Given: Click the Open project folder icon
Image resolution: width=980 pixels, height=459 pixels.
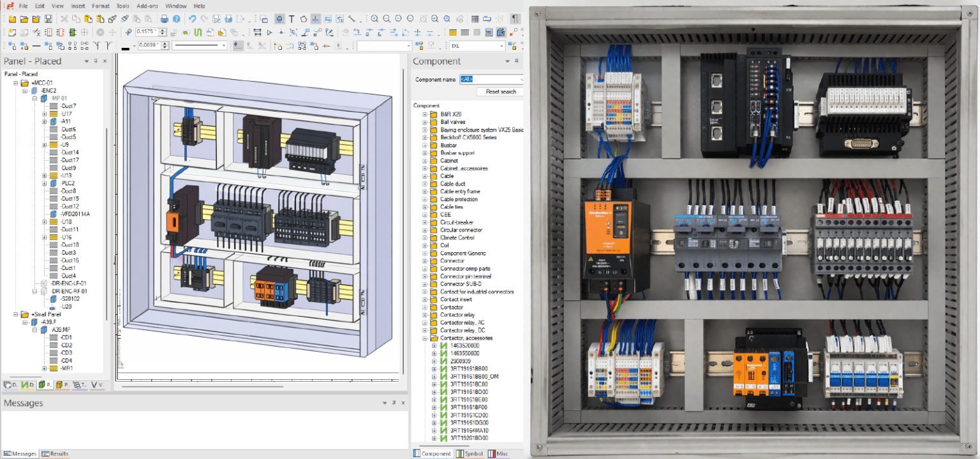Looking at the screenshot, I should [24, 19].
